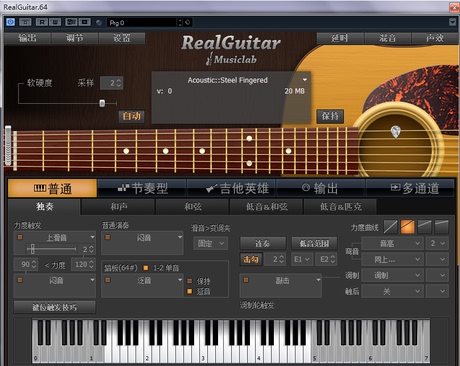Click the 混音 effect button

click(x=388, y=38)
